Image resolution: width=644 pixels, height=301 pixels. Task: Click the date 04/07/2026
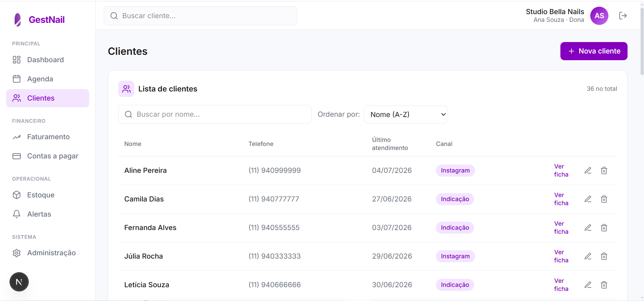(x=392, y=171)
